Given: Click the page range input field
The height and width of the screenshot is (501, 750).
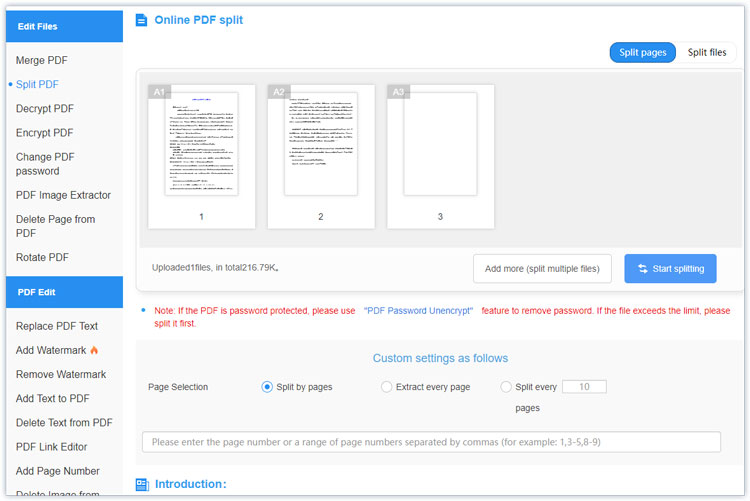Looking at the screenshot, I should point(431,442).
